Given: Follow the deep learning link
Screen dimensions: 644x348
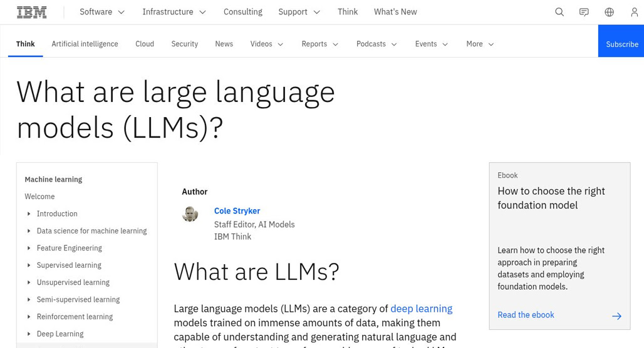Looking at the screenshot, I should click(422, 309).
